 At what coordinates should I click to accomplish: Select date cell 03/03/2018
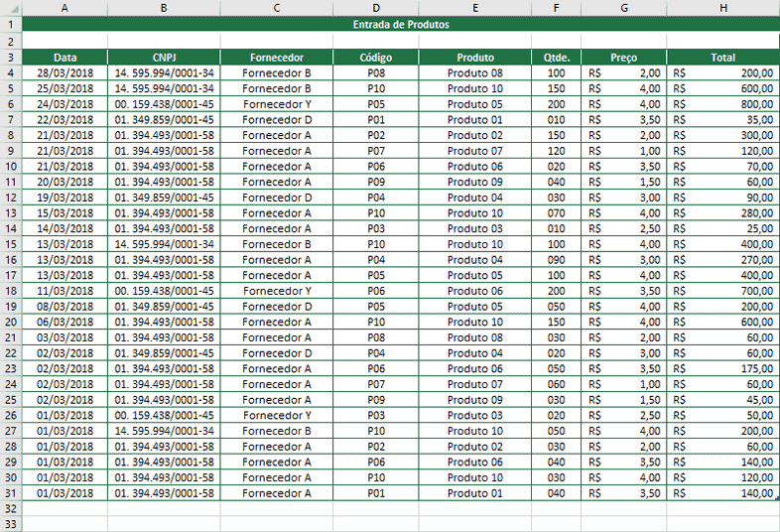(x=65, y=337)
